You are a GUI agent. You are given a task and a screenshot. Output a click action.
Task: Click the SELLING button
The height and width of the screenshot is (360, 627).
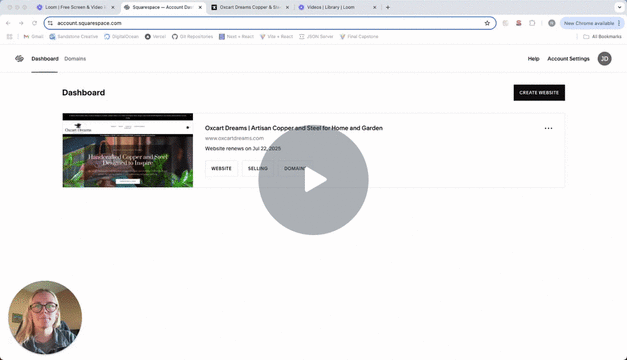(258, 168)
